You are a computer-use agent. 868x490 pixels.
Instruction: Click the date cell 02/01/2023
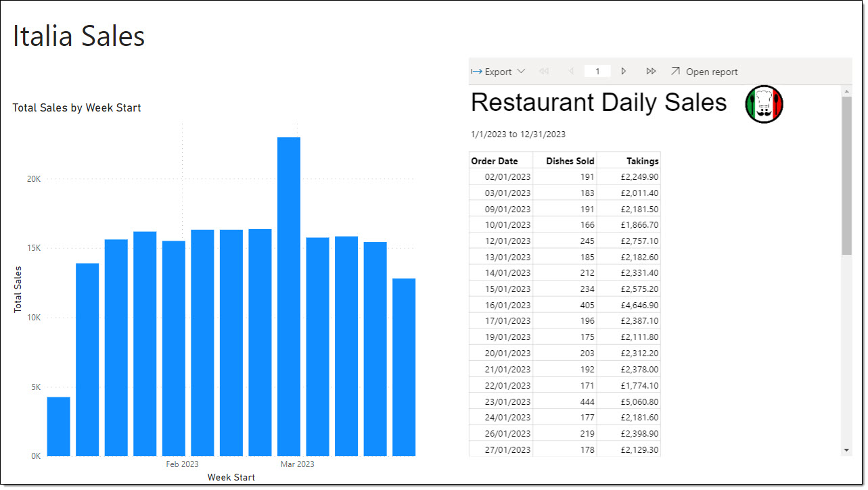(501, 176)
